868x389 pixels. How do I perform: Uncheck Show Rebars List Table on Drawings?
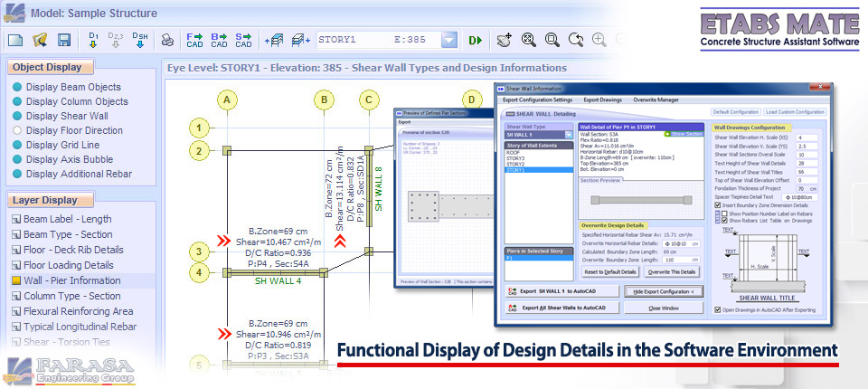point(724,220)
